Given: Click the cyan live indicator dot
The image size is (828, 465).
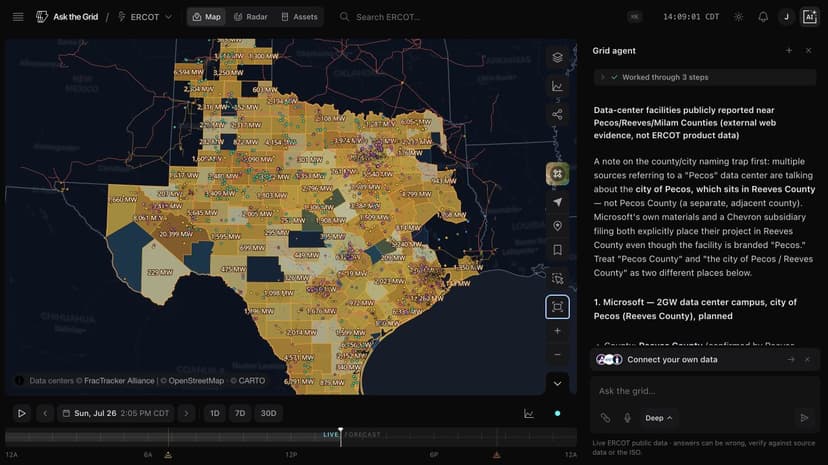Looking at the screenshot, I should [x=558, y=413].
